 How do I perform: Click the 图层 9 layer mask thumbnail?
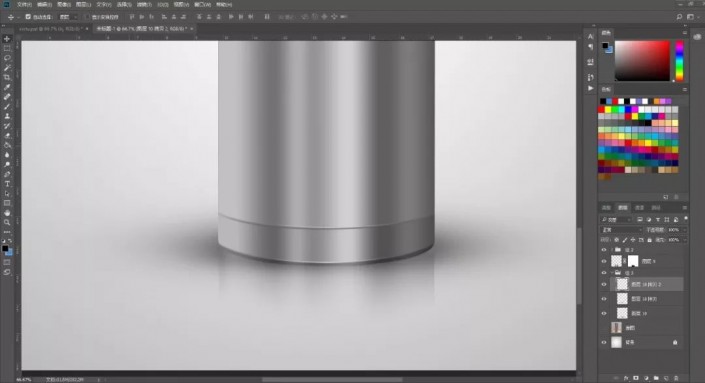633,261
